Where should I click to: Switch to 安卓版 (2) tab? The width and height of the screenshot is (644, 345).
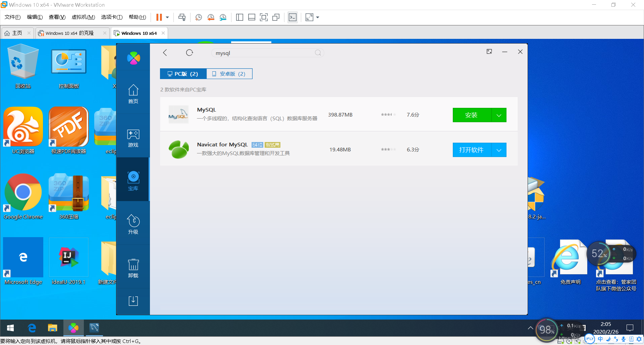tap(229, 74)
